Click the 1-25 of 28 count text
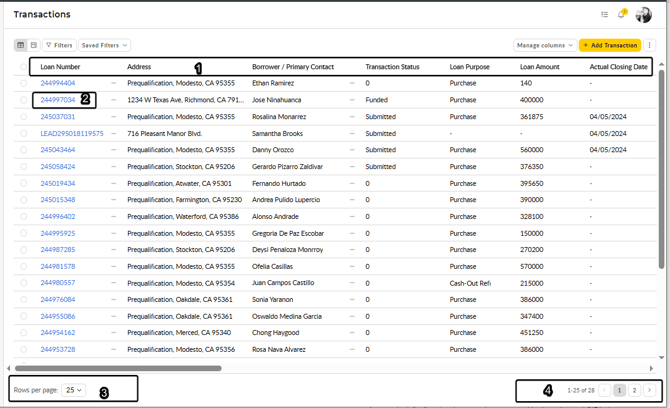The width and height of the screenshot is (670, 408). [x=581, y=390]
